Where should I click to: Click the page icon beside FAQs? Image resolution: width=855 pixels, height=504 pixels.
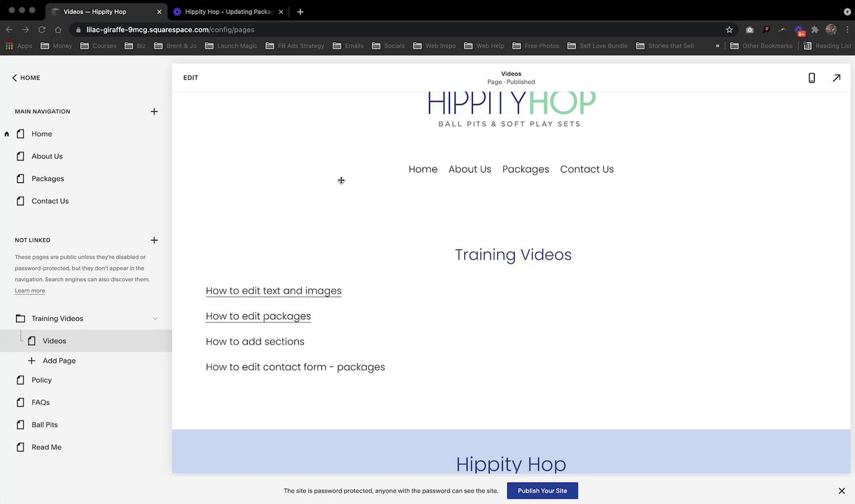(20, 403)
